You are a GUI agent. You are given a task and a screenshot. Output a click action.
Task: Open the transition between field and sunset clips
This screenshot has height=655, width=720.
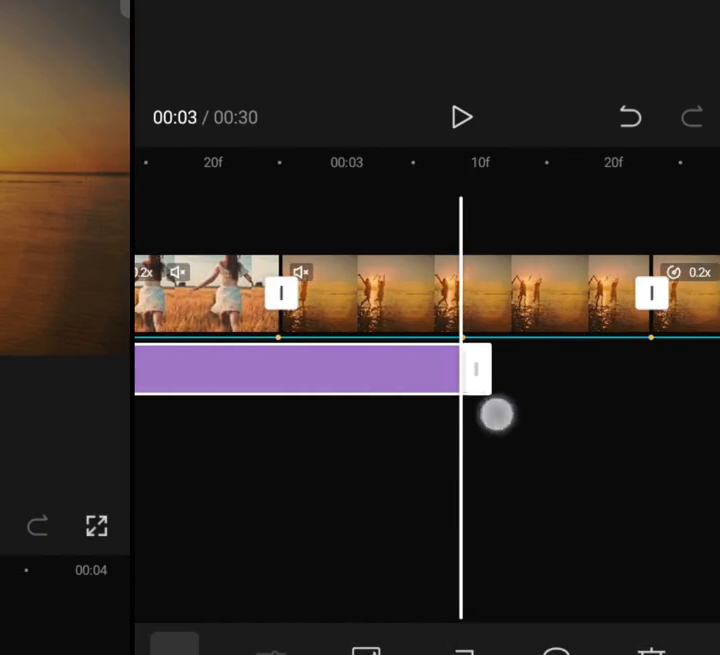tap(281, 293)
